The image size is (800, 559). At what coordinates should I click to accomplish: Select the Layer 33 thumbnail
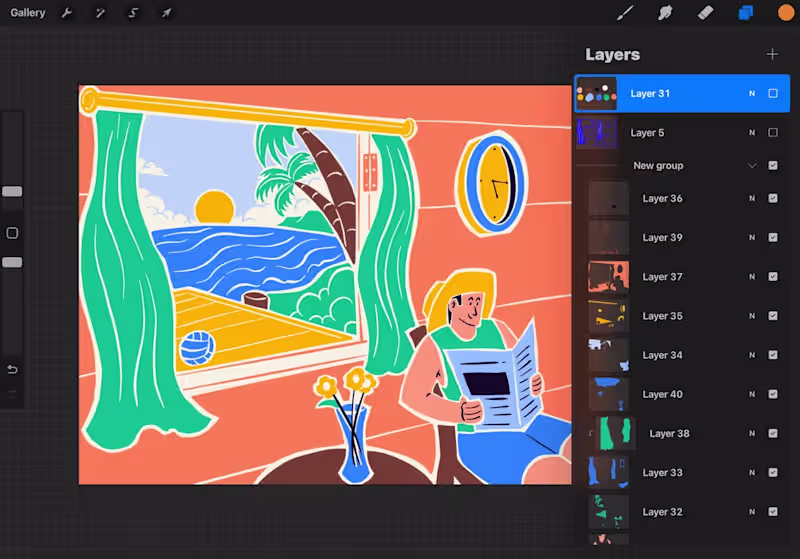(609, 472)
